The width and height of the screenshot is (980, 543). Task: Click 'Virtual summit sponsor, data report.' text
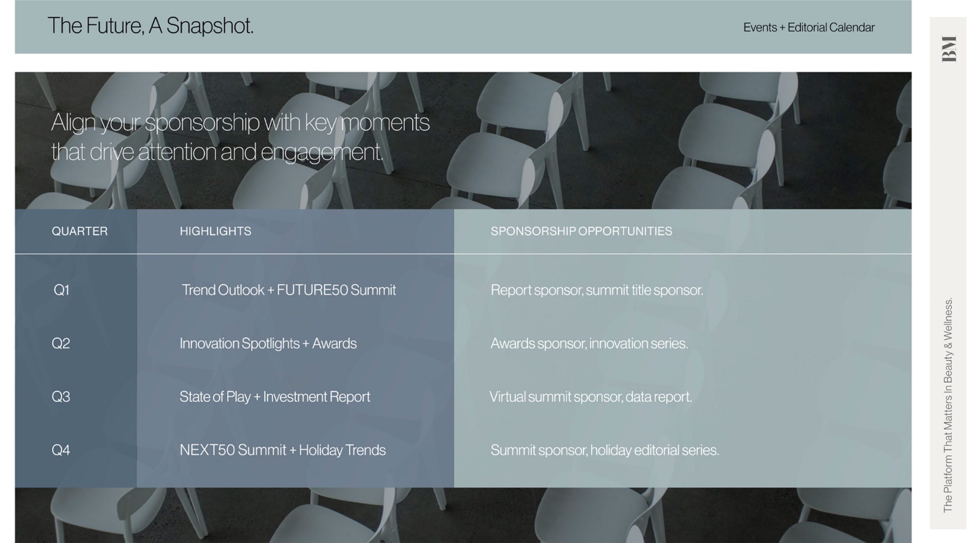pos(591,396)
